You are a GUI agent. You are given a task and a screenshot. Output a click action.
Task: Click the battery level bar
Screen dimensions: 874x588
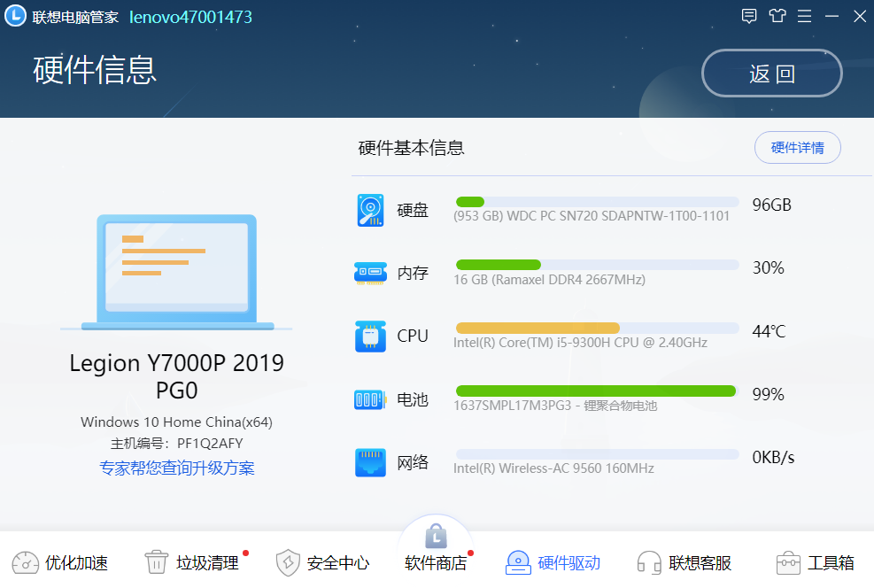[597, 391]
